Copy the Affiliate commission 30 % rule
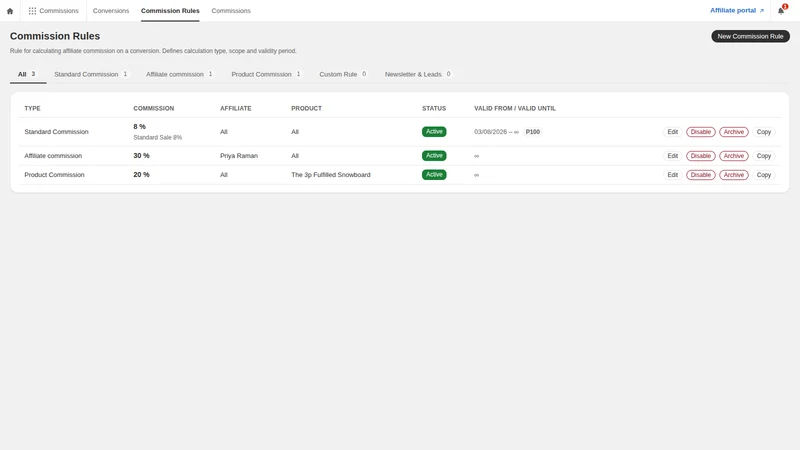Viewport: 800px width, 450px height. tap(763, 156)
